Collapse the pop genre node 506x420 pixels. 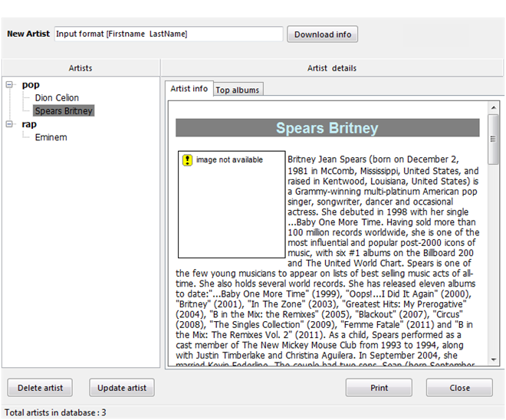[x=9, y=85]
